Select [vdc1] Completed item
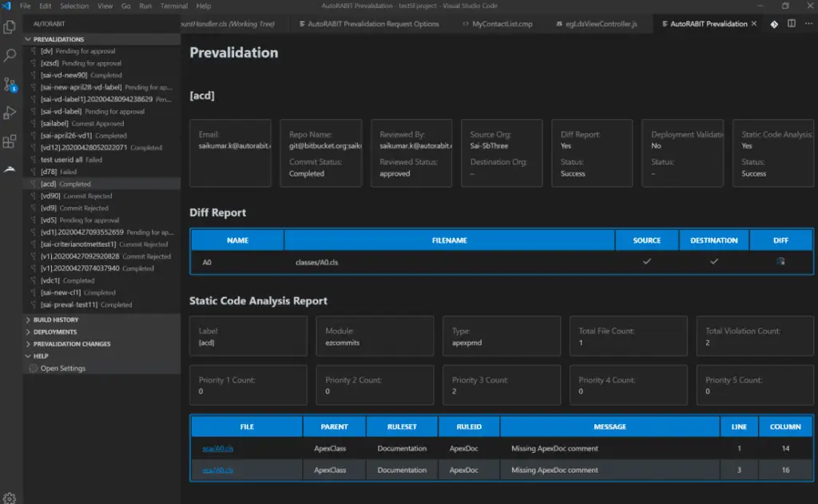This screenshot has height=504, width=818. (101, 280)
